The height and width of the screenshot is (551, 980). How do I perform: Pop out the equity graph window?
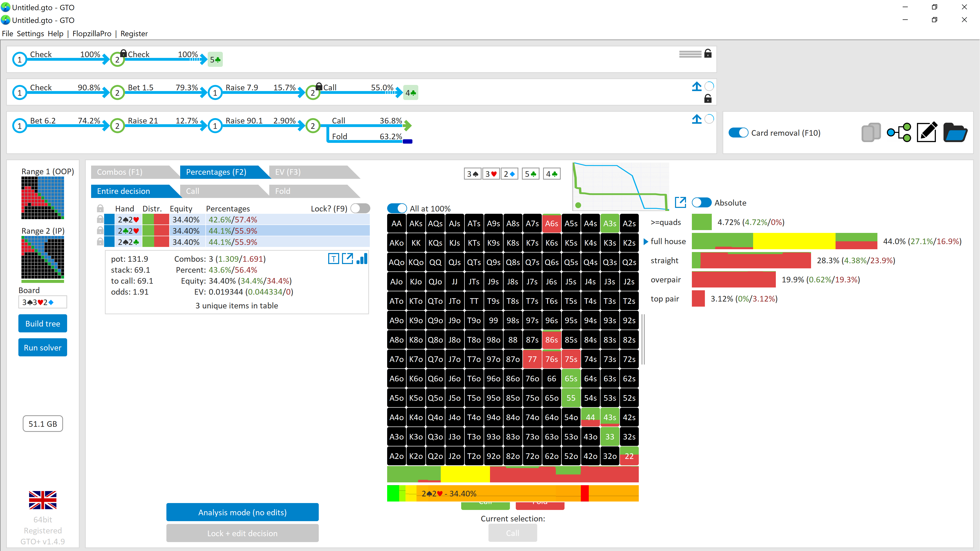click(x=680, y=202)
